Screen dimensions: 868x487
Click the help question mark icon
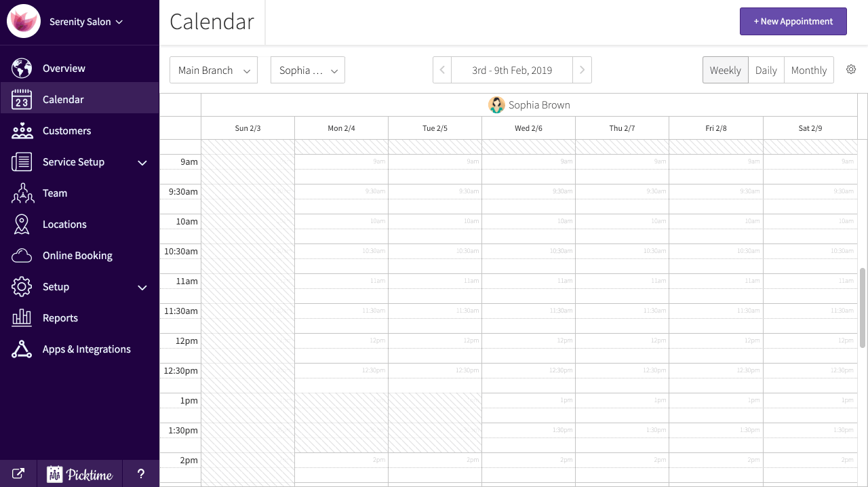(x=141, y=474)
